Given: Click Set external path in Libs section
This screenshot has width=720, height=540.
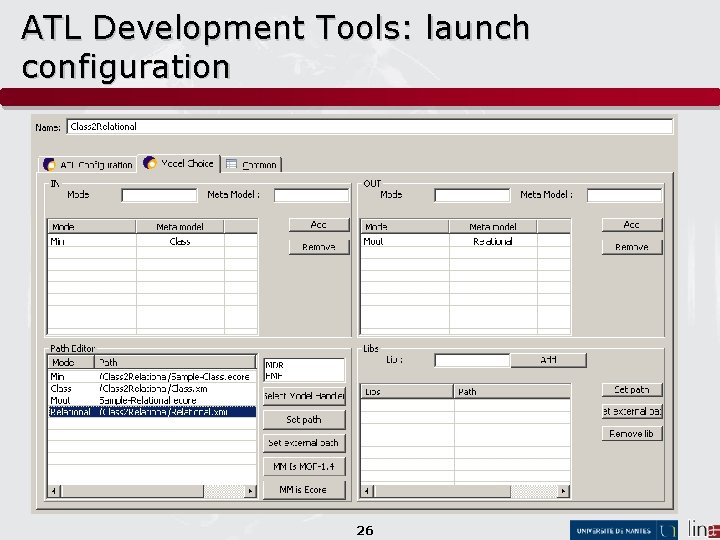Looking at the screenshot, I should 632,411.
